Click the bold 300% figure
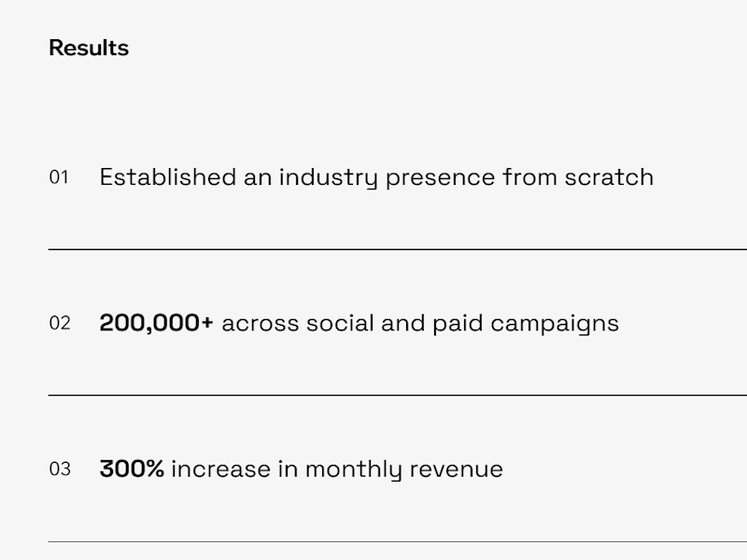Screen dimensions: 747x560 132,469
